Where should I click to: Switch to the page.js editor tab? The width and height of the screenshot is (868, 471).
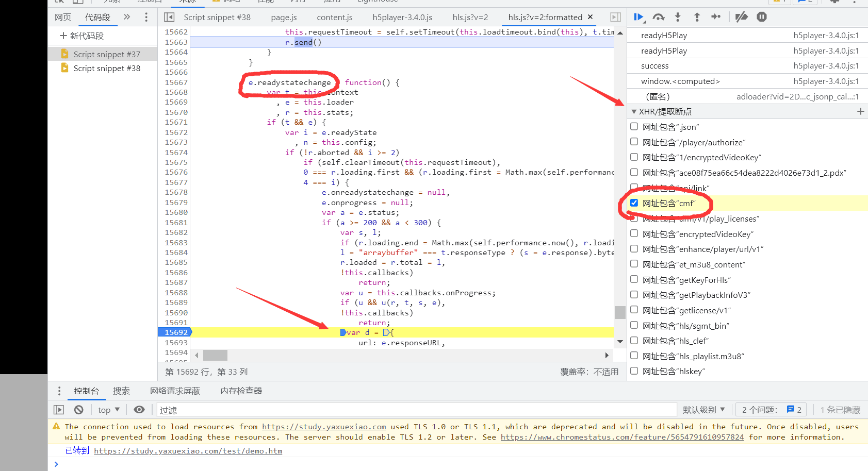284,17
